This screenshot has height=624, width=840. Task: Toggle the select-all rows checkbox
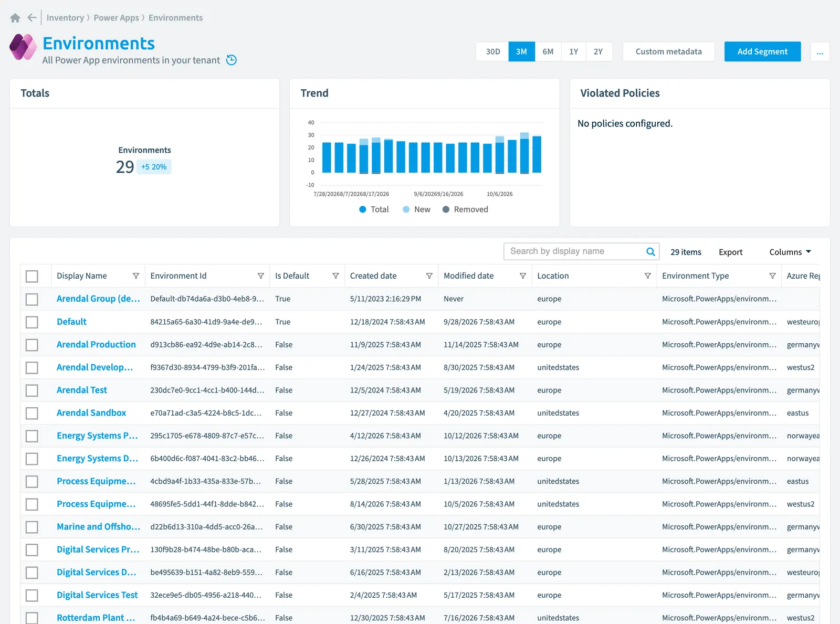tap(32, 276)
